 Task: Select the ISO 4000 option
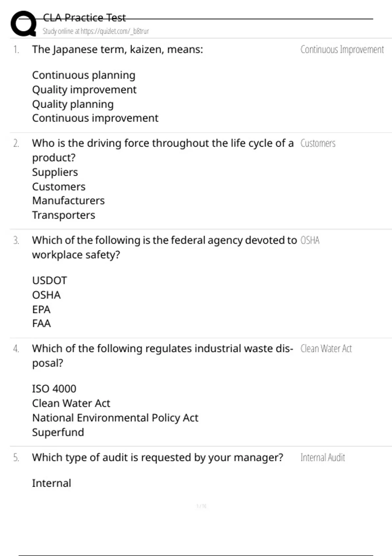click(54, 389)
